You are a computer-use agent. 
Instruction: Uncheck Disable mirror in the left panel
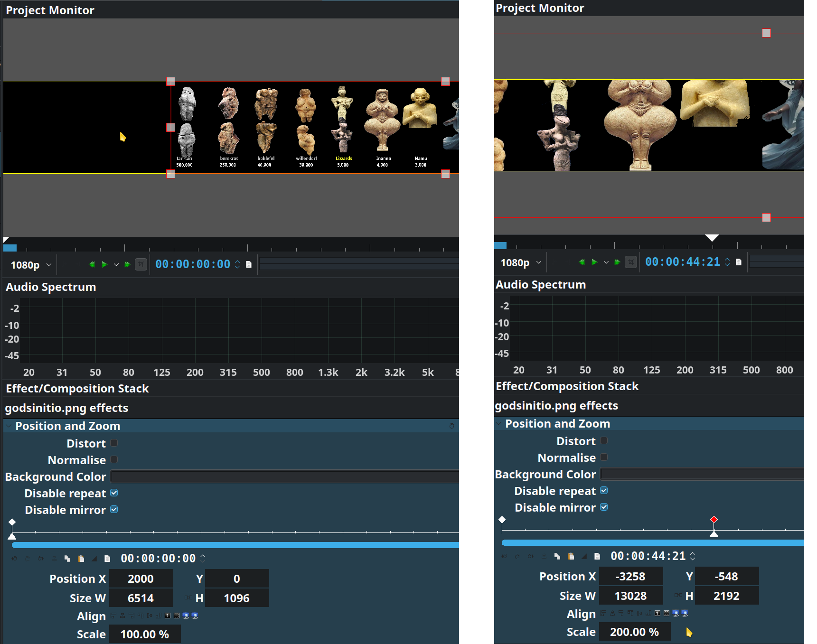(114, 510)
